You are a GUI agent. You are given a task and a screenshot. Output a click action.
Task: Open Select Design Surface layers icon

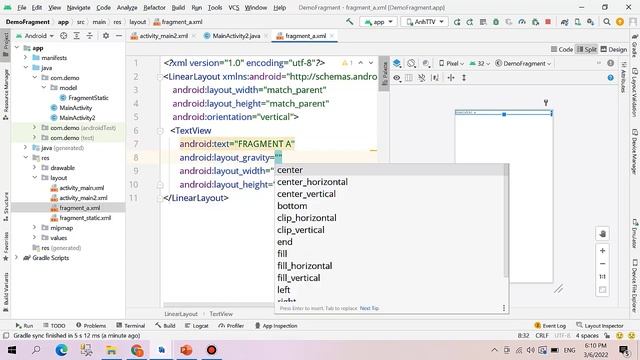397,63
